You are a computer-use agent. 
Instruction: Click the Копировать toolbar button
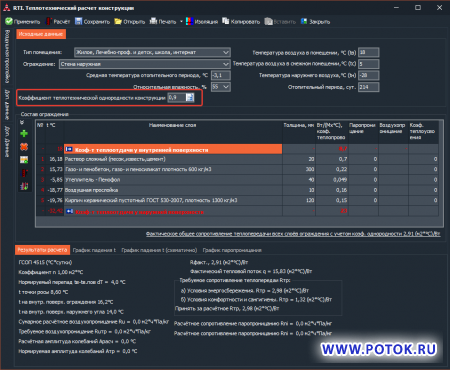click(241, 22)
